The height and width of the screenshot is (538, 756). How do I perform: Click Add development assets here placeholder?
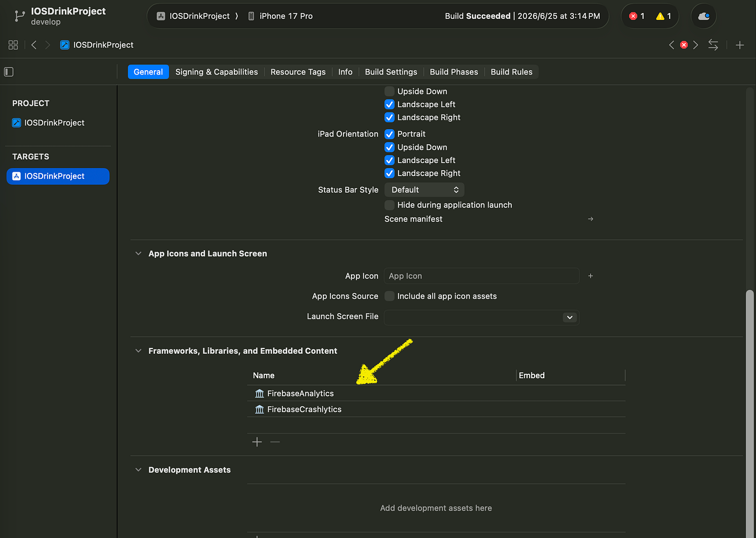pos(436,508)
